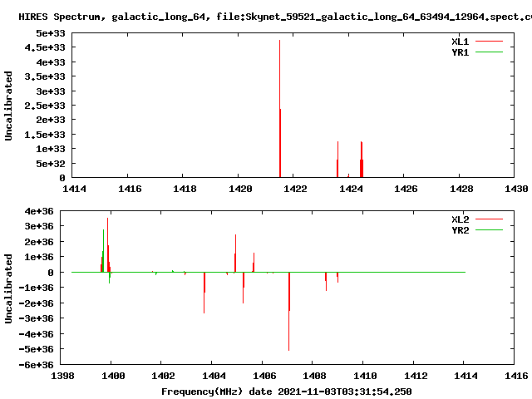Click the 3e+36 y-axis tick label
The height and width of the screenshot is (399, 532).
coord(39,226)
